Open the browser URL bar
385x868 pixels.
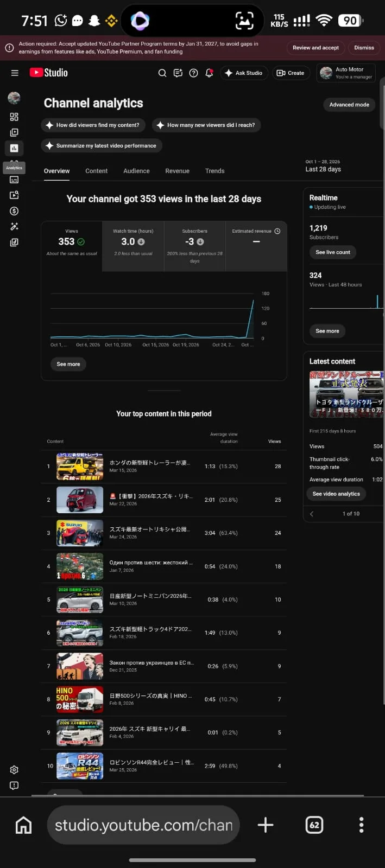(143, 825)
